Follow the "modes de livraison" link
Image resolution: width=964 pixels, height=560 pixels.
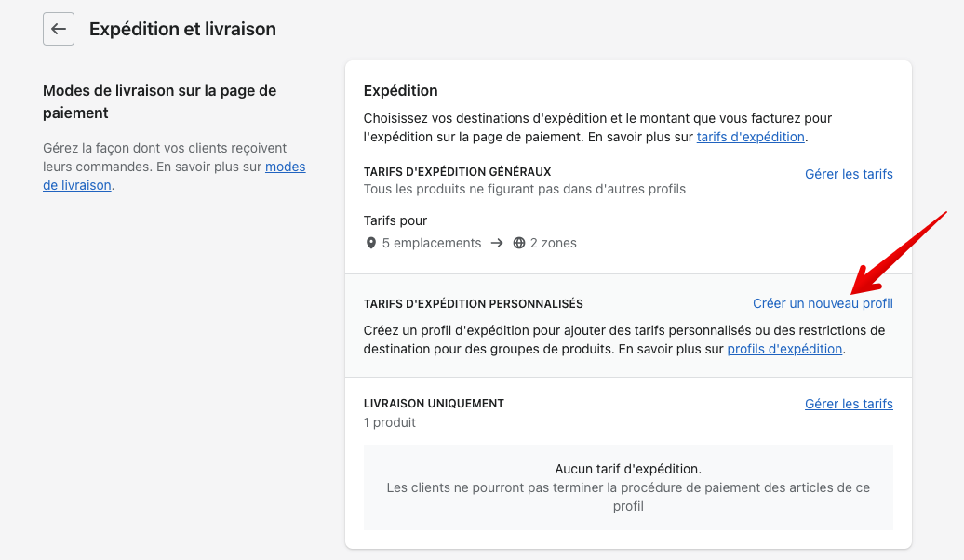point(285,167)
